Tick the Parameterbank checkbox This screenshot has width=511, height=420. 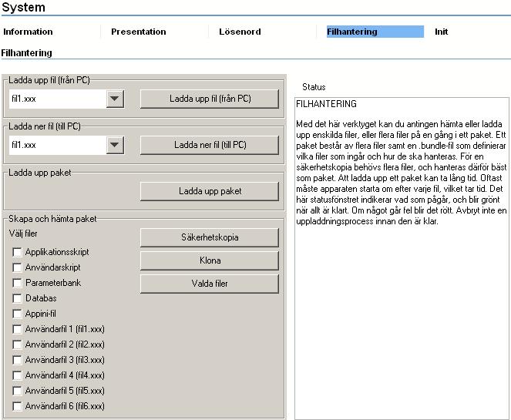pos(17,283)
